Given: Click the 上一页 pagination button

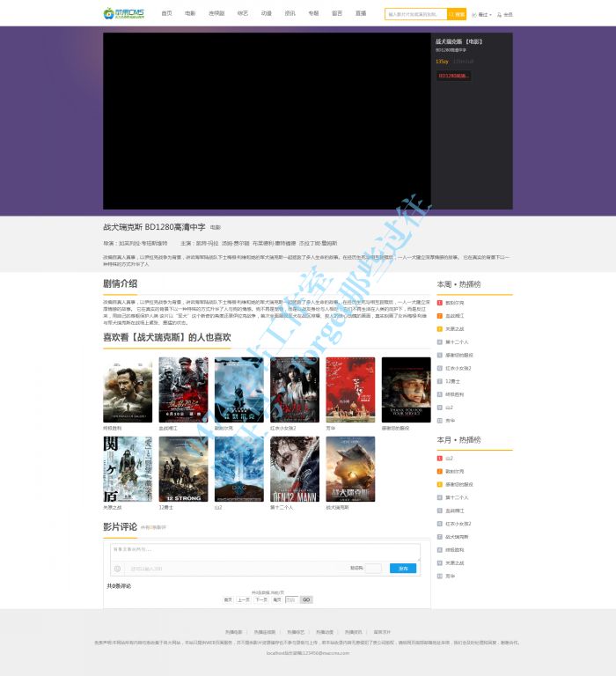Looking at the screenshot, I should pos(244,599).
